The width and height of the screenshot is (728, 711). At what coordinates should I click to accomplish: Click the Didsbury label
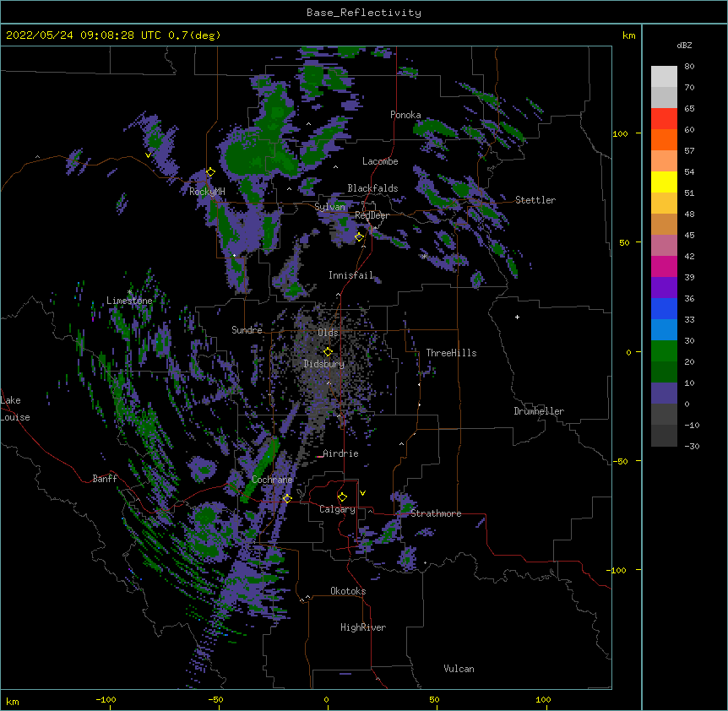coord(323,364)
